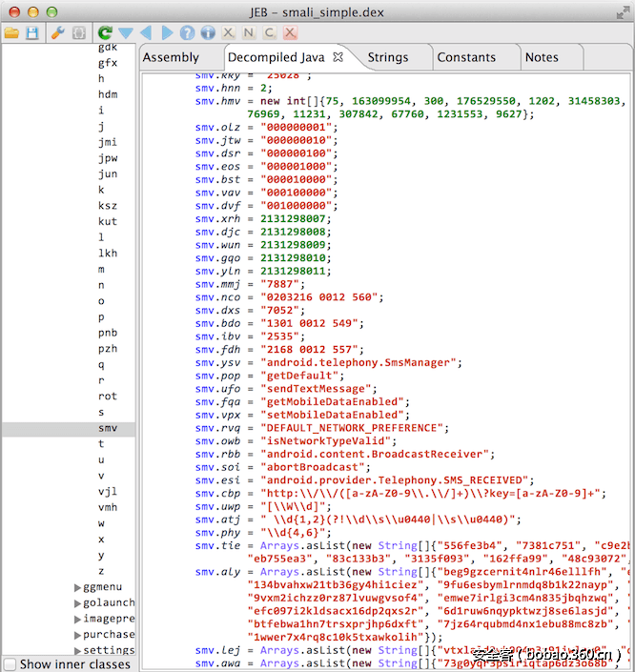This screenshot has width=635, height=672.
Task: Click the N rename toolbar icon
Action: tap(248, 33)
